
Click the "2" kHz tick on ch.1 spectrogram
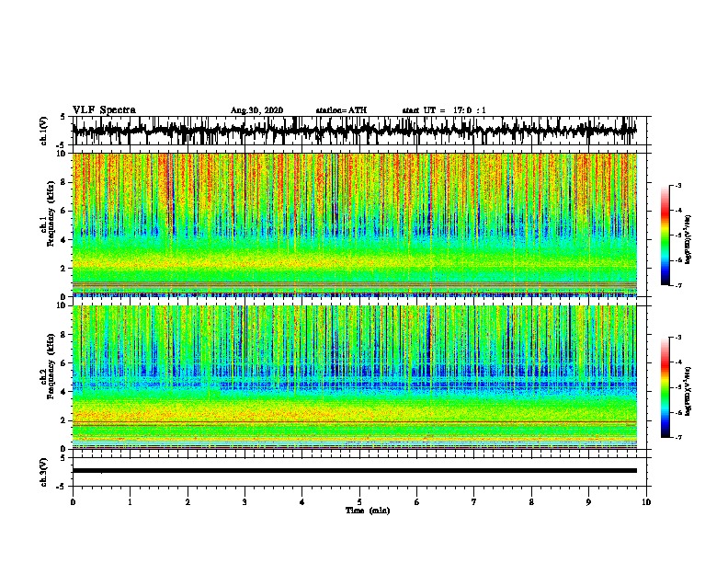pyautogui.click(x=64, y=268)
